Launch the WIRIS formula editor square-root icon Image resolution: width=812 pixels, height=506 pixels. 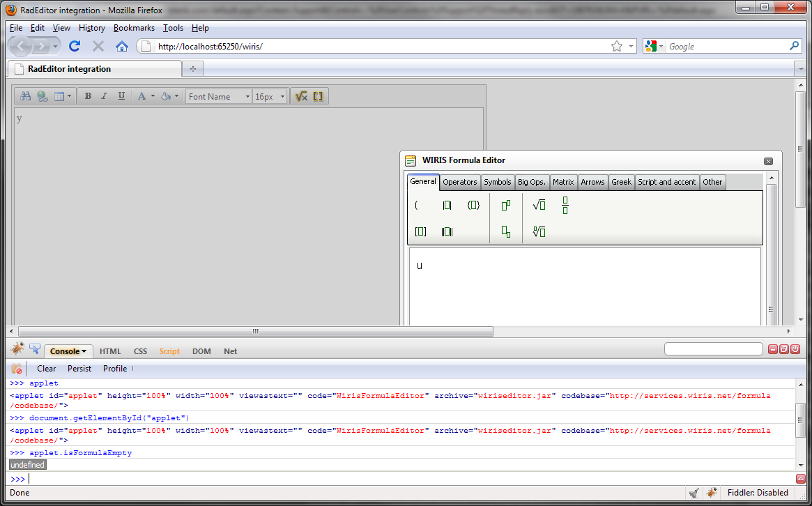301,96
